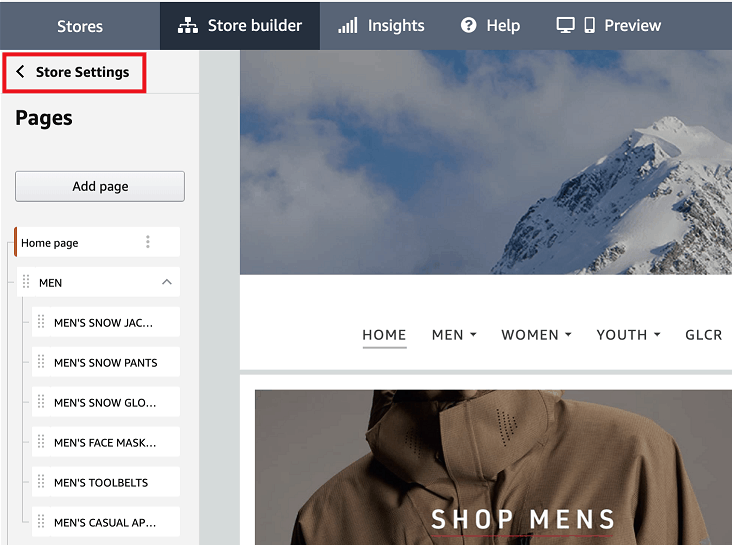This screenshot has width=732, height=545.
Task: Click the mobile preview phone icon
Action: pyautogui.click(x=590, y=25)
